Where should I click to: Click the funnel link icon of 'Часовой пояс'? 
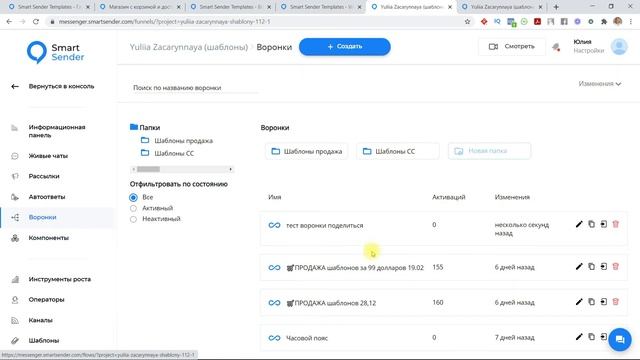[274, 338]
